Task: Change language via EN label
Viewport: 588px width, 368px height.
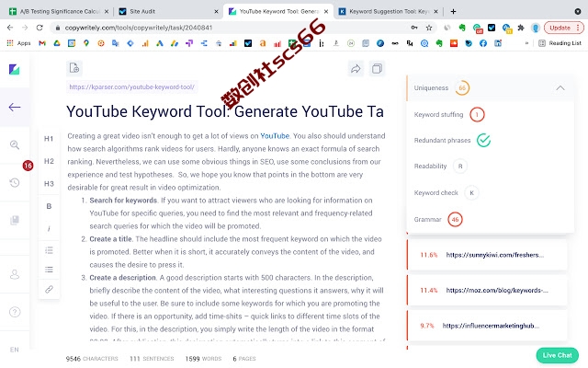Action: [x=15, y=350]
